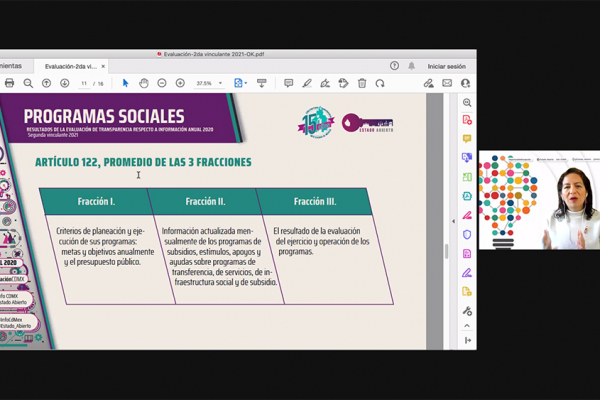Print the PDF with the printer icon
The width and height of the screenshot is (600, 400).
[x=10, y=83]
